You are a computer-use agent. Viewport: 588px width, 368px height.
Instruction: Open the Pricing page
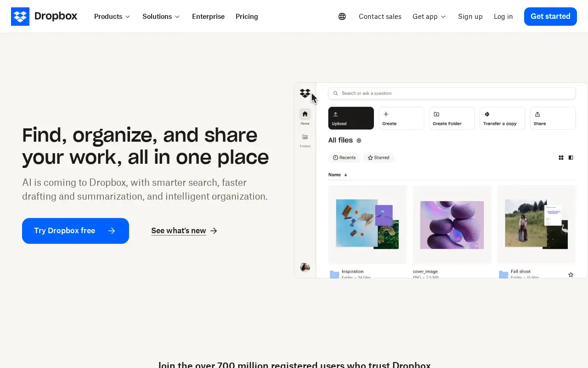pyautogui.click(x=247, y=17)
